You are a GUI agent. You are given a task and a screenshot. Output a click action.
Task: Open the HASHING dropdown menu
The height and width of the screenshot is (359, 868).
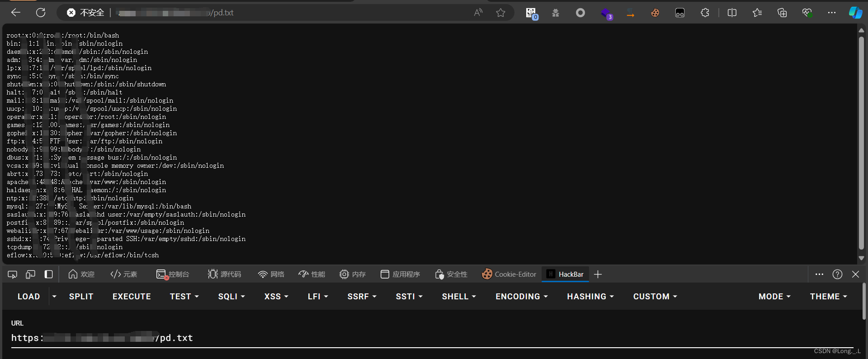tap(590, 297)
